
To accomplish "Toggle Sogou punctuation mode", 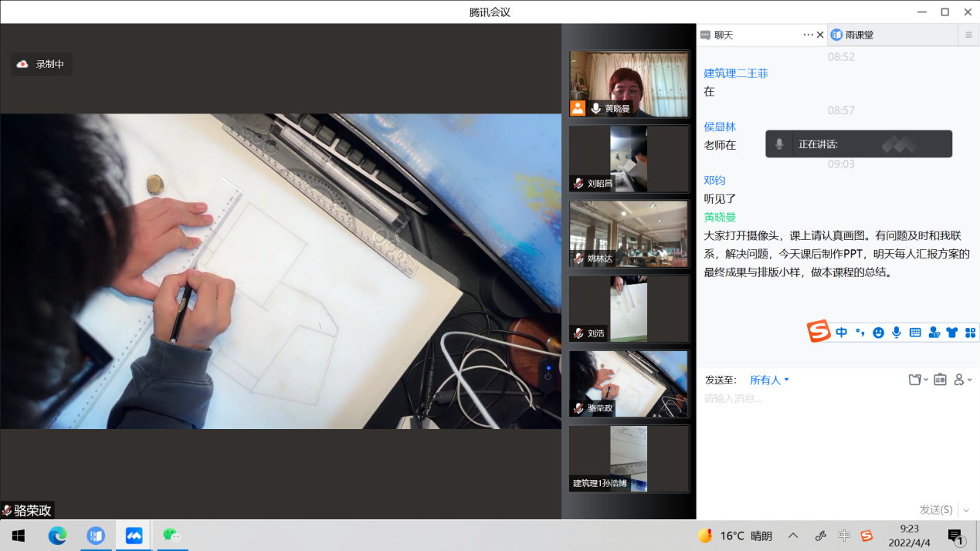I will tap(860, 333).
